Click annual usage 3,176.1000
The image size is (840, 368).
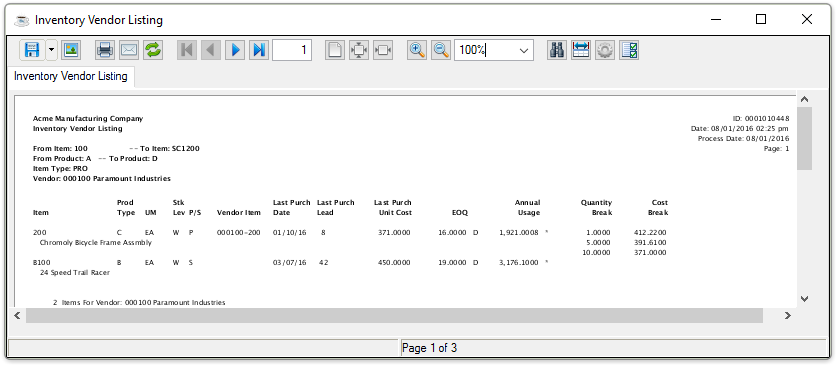point(519,262)
